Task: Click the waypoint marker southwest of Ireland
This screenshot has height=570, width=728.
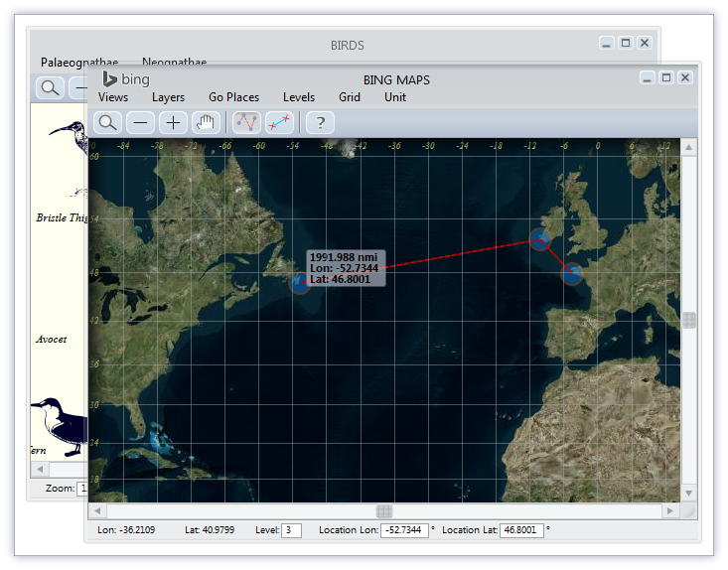Action: pyautogui.click(x=540, y=239)
